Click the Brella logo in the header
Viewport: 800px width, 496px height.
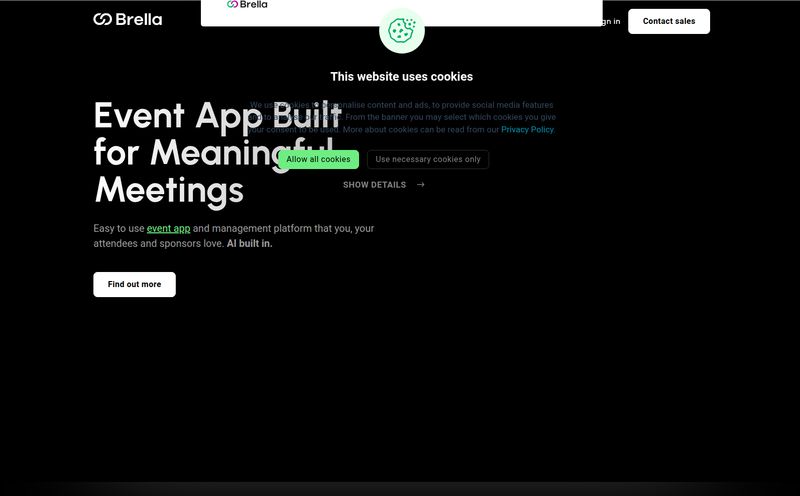point(127,19)
